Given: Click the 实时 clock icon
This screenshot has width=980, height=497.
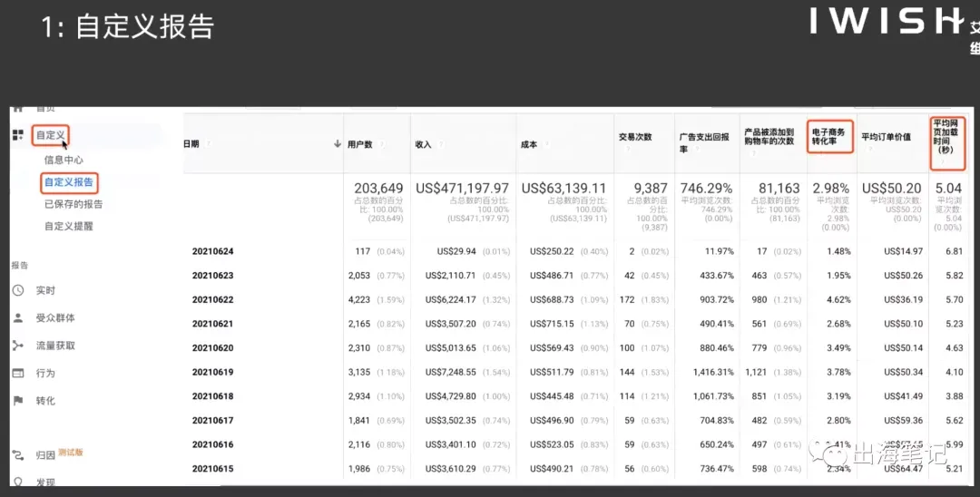Looking at the screenshot, I should pos(18,290).
